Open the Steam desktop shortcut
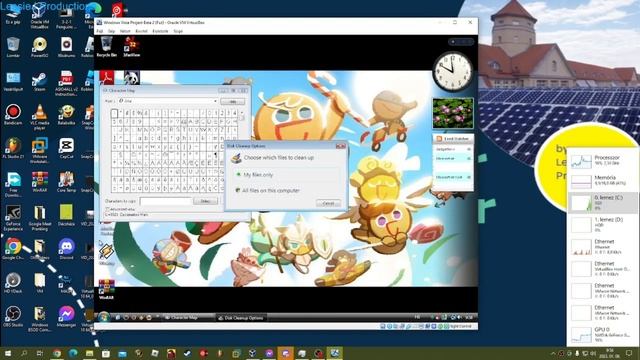 40,80
